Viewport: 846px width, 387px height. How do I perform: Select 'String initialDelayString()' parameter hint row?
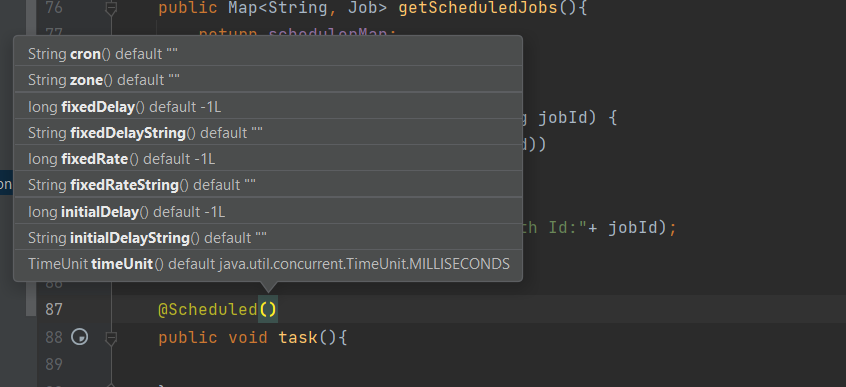point(268,237)
